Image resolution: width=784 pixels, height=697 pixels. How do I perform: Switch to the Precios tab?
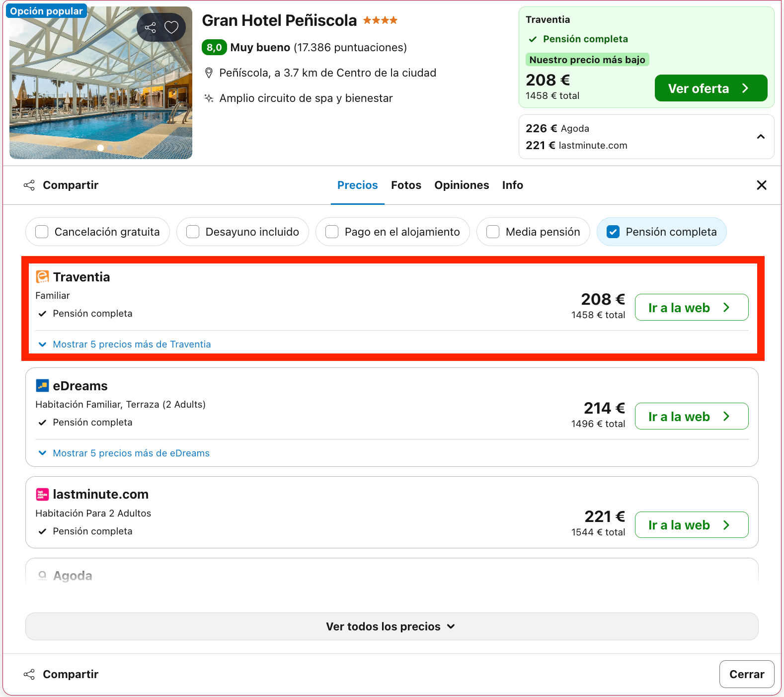click(358, 185)
